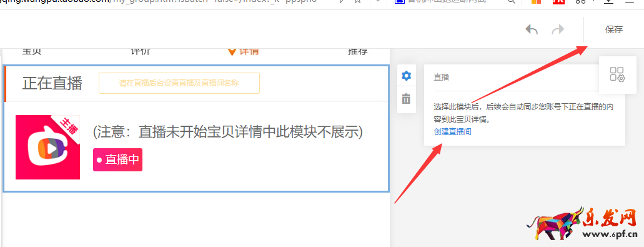Screen dimensions: 644x247
Task: Switch to the 评价 tab
Action: coord(141,51)
